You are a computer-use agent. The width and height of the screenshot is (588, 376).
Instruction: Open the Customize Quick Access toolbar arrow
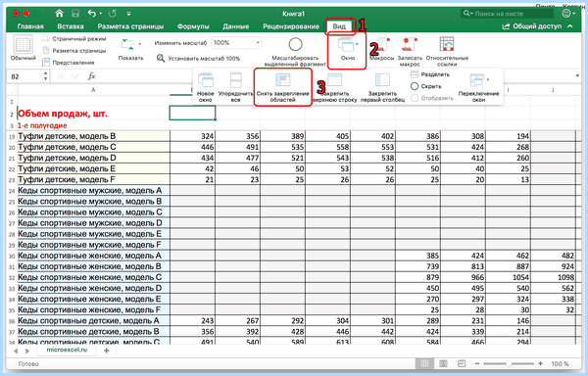coord(128,14)
